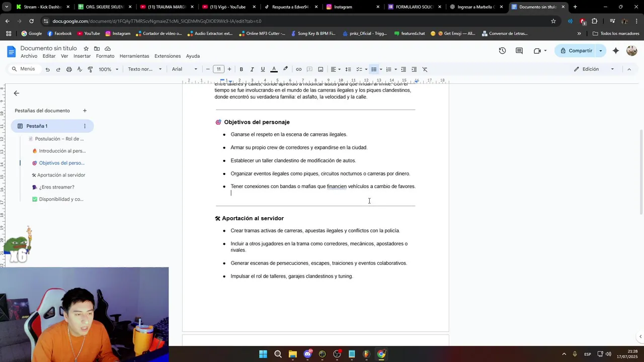Add a new document tab
Image resolution: width=644 pixels, height=362 pixels.
85,111
